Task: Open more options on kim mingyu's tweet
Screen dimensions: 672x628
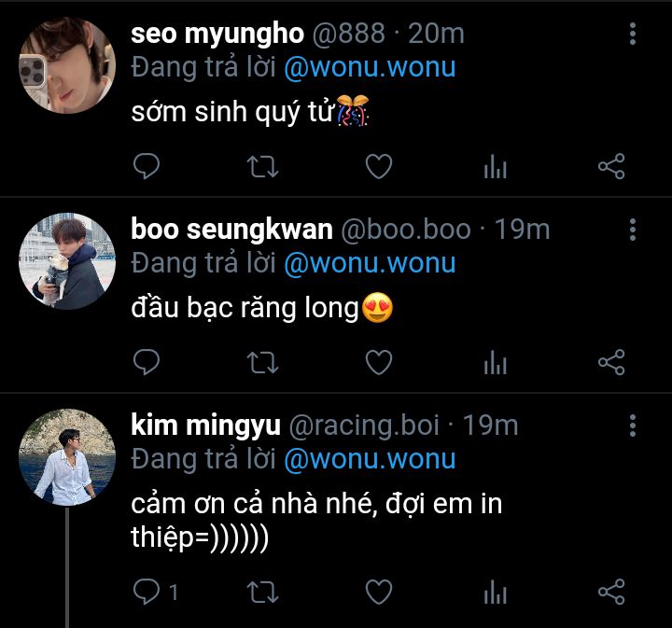Action: click(x=633, y=426)
